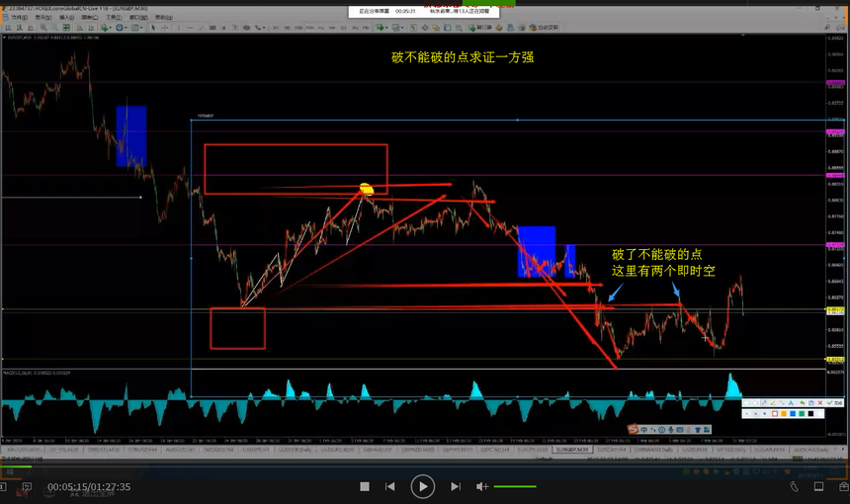Switch chart to the M1 timeframe

(x=276, y=28)
